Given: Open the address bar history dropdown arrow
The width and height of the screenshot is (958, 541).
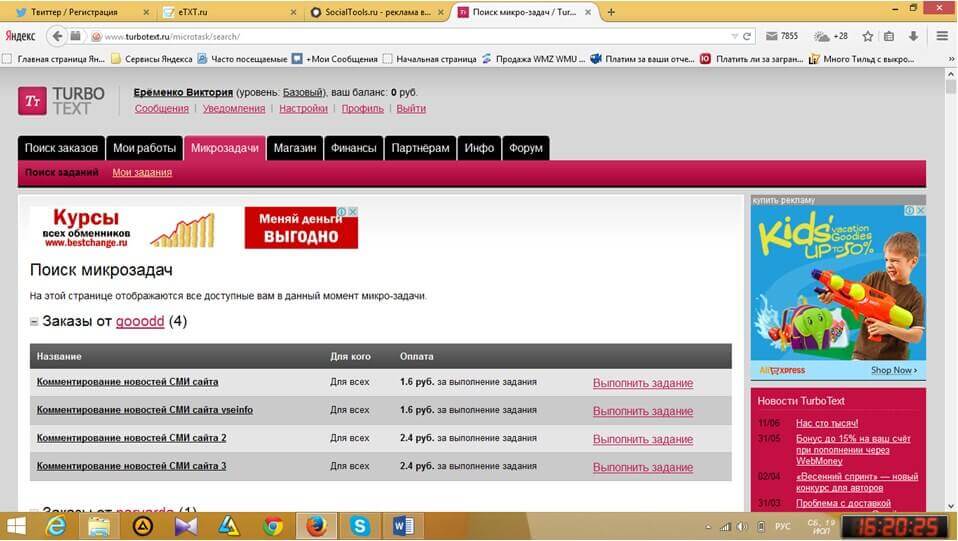Looking at the screenshot, I should 734,37.
